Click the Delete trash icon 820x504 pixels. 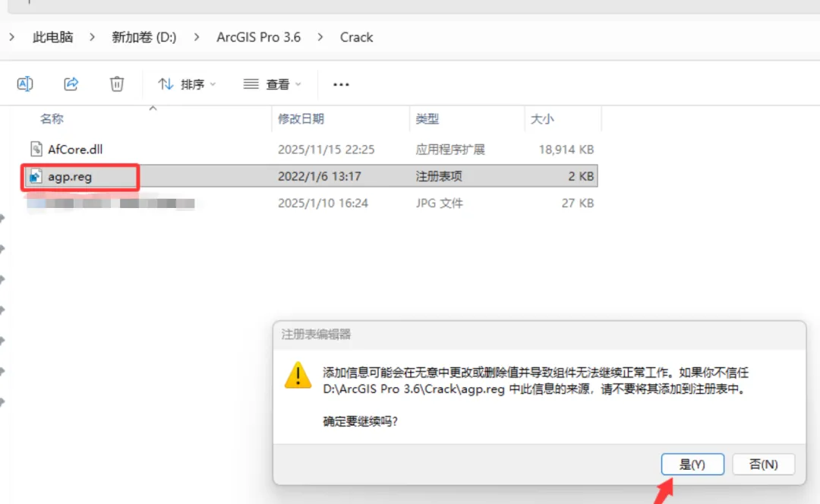point(117,83)
